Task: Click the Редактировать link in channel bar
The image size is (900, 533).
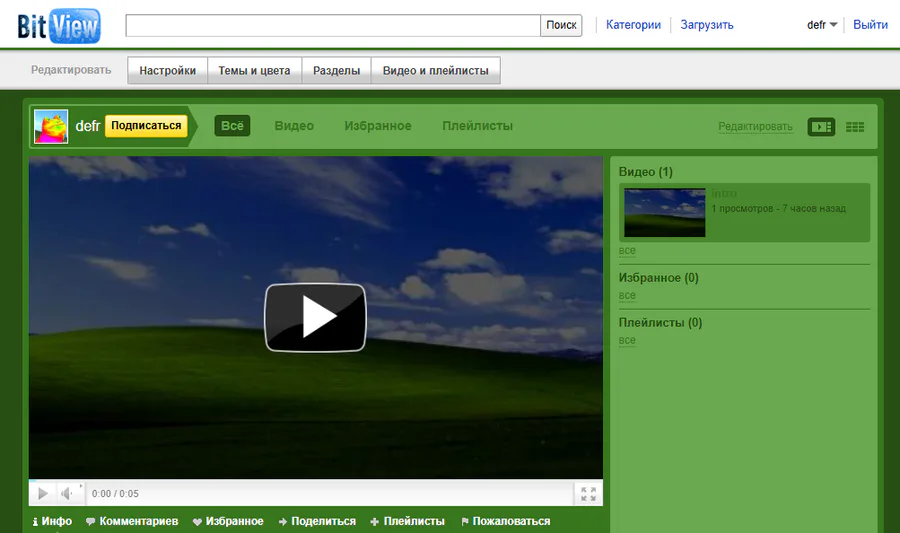Action: tap(755, 126)
